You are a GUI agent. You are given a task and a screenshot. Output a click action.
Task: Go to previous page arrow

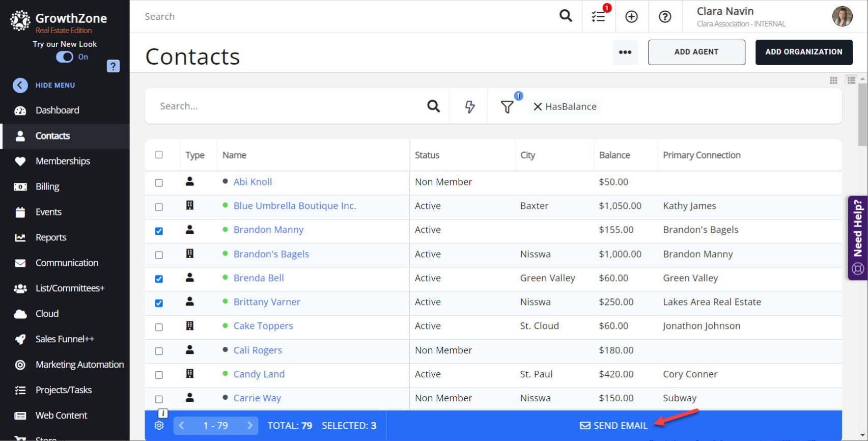coord(181,426)
